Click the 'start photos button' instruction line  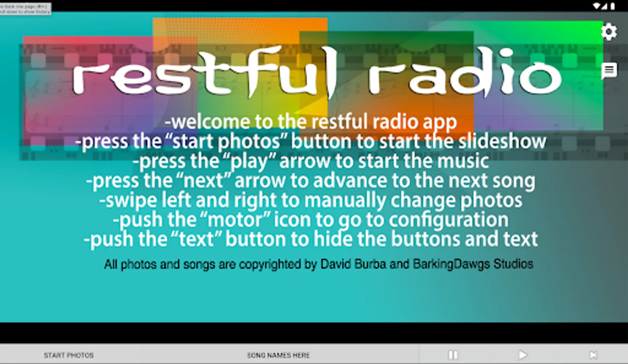[311, 142]
